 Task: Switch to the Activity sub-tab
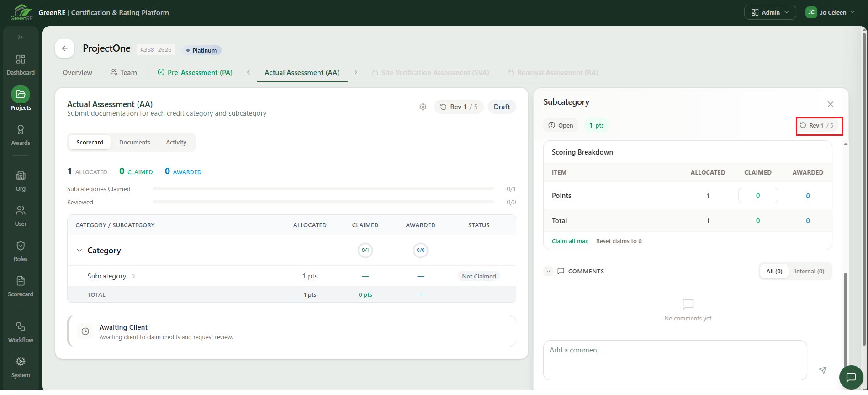176,143
